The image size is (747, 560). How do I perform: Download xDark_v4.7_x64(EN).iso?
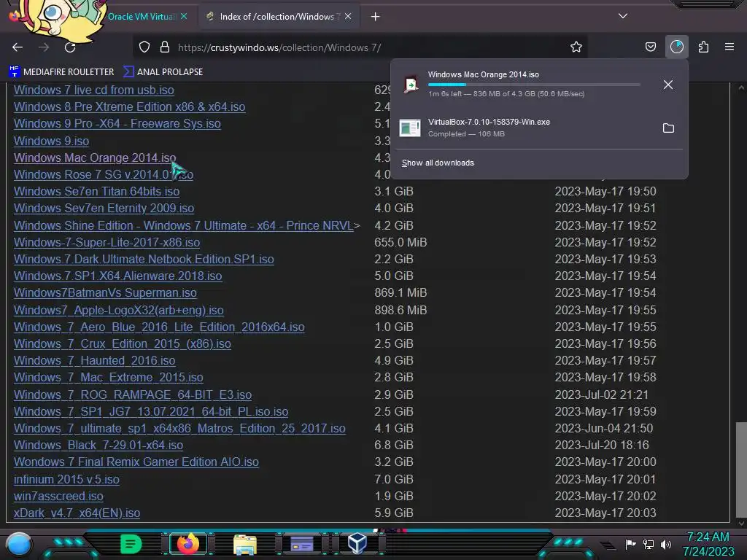point(77,513)
